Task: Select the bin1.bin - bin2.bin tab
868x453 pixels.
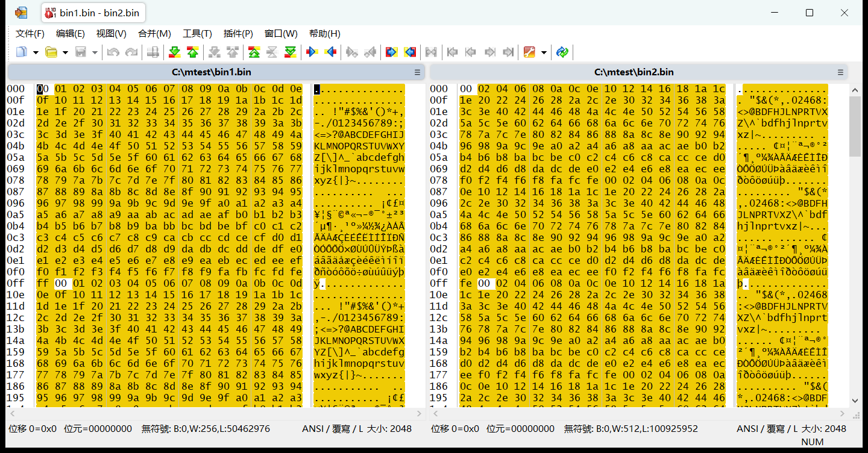Action: (93, 13)
